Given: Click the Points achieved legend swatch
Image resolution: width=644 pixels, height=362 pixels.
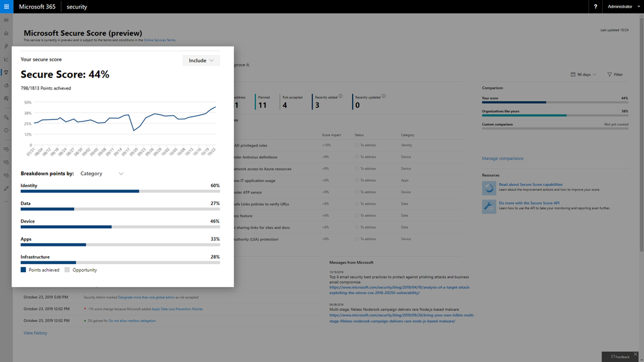Looking at the screenshot, I should (x=23, y=270).
